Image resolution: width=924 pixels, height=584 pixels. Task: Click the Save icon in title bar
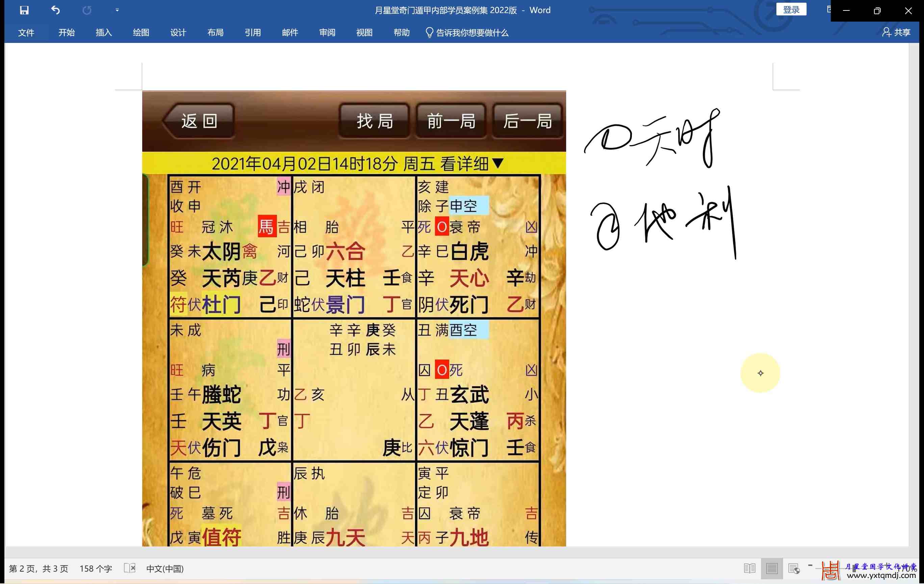click(24, 10)
